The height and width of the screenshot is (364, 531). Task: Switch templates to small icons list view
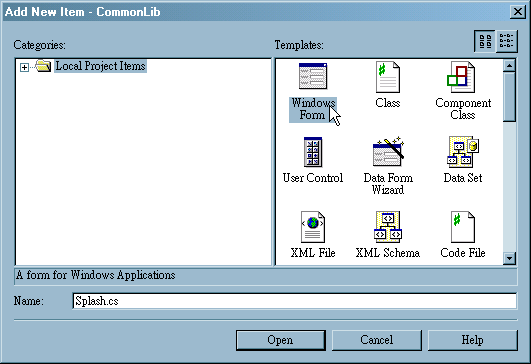tap(507, 41)
